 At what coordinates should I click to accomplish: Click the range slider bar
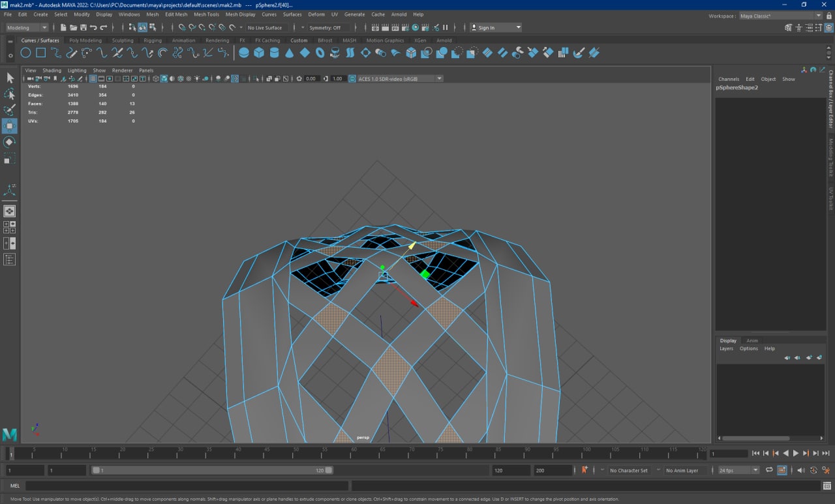click(212, 470)
